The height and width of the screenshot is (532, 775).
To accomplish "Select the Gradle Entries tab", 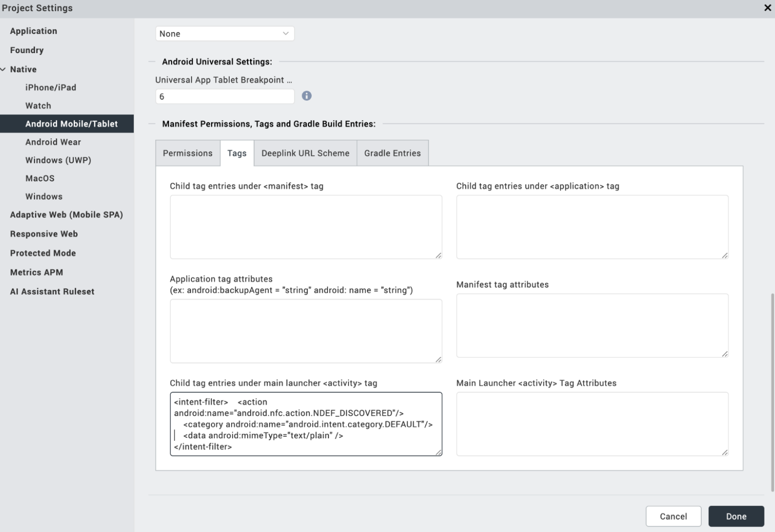I will pyautogui.click(x=392, y=153).
